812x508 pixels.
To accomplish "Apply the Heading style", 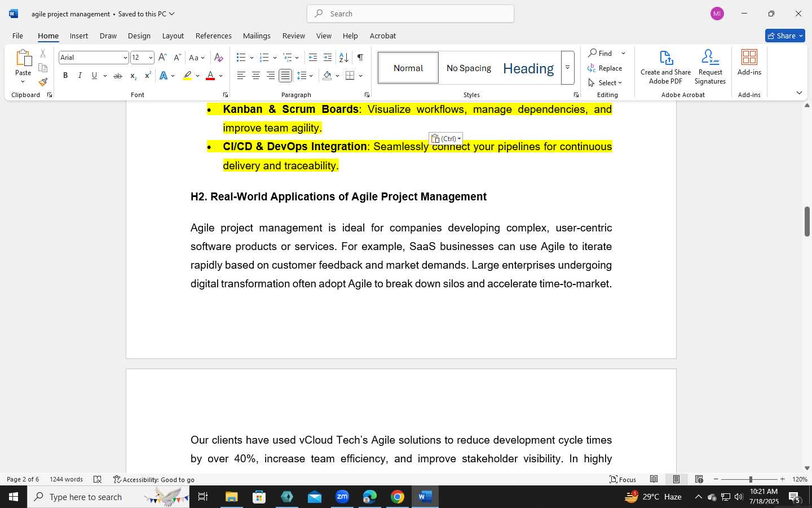I will click(528, 68).
